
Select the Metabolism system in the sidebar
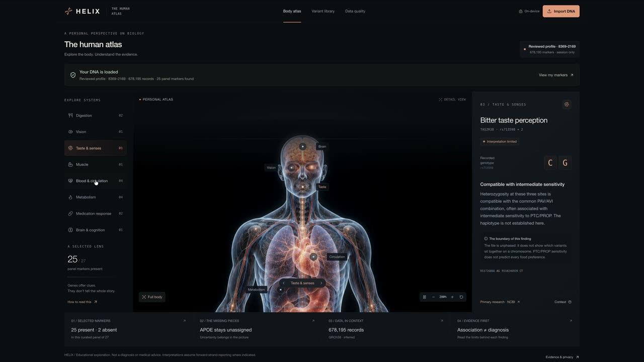coord(95,197)
